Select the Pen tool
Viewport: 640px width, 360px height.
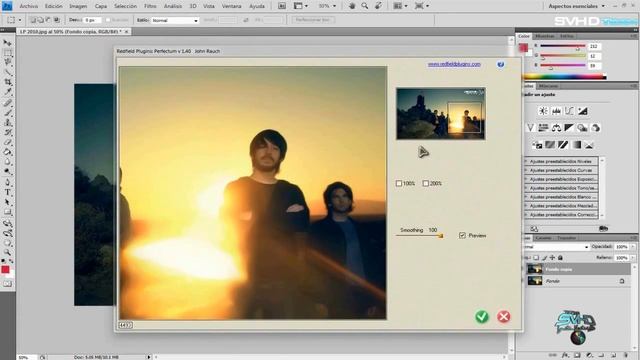[7, 182]
